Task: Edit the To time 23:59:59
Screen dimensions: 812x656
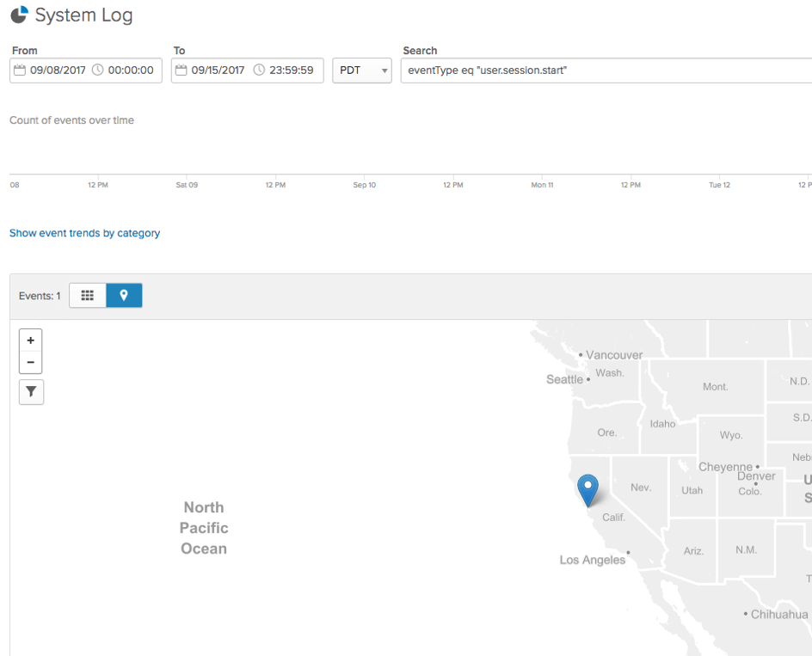Action: click(291, 71)
